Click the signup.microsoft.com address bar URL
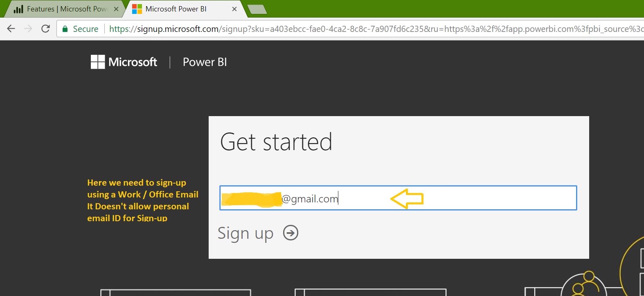644x296 pixels. point(376,29)
